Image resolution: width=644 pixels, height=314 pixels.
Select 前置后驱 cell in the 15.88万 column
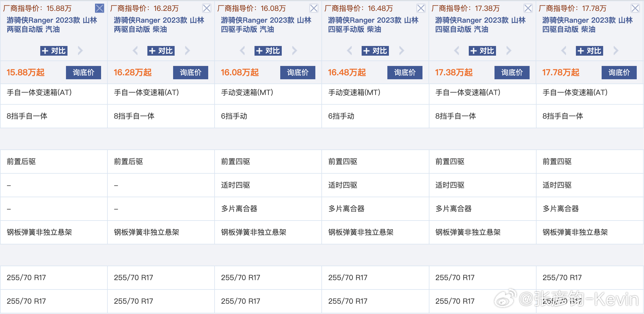(x=54, y=162)
